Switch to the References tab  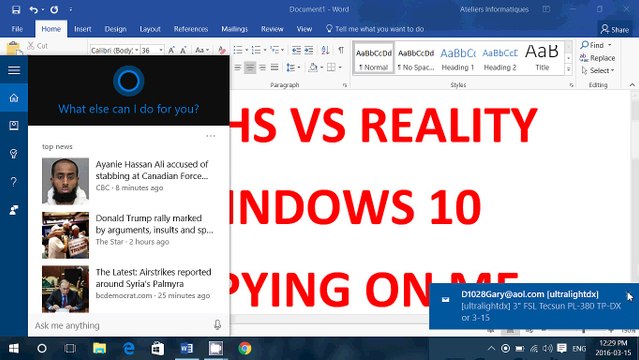[x=191, y=29]
